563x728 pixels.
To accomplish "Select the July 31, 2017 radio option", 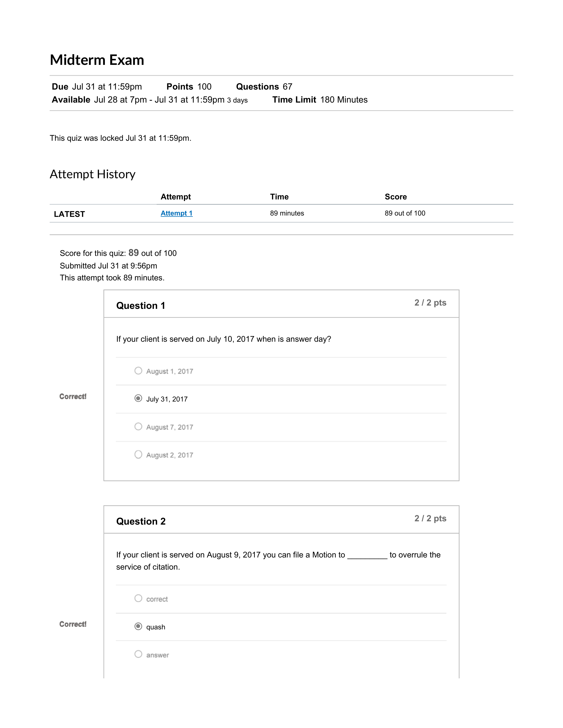I will coord(138,398).
